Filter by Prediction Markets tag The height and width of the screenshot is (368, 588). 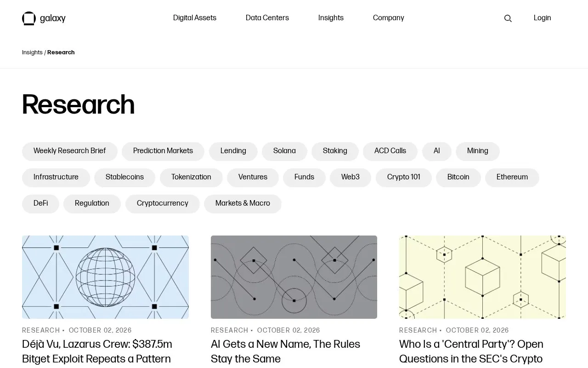(x=163, y=151)
